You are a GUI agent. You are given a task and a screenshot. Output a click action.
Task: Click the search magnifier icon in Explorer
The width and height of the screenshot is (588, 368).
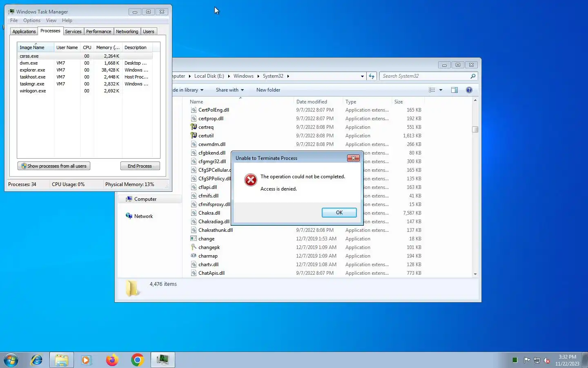[473, 76]
